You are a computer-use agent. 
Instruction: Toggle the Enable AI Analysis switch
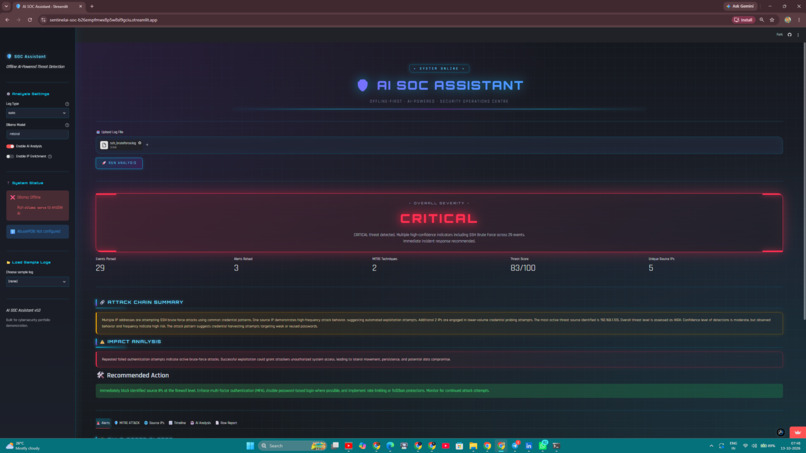[x=10, y=146]
